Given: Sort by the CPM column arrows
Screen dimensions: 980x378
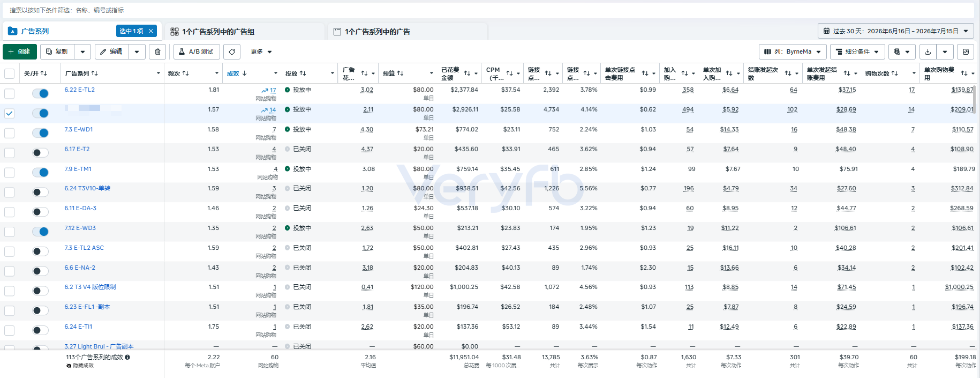Looking at the screenshot, I should [x=509, y=73].
